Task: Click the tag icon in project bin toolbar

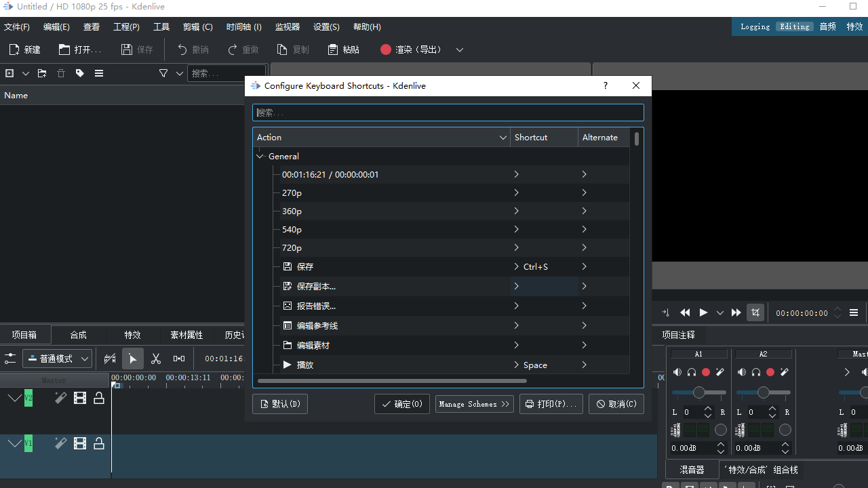Action: pos(80,73)
